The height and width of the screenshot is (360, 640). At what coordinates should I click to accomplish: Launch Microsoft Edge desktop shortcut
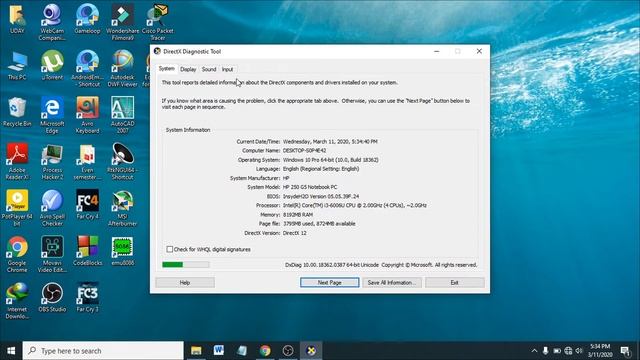click(52, 115)
